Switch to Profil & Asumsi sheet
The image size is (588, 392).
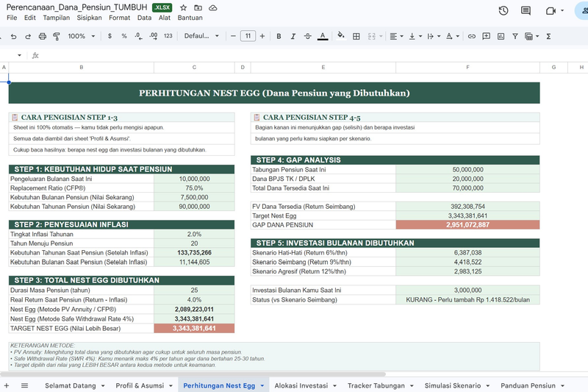(x=140, y=385)
